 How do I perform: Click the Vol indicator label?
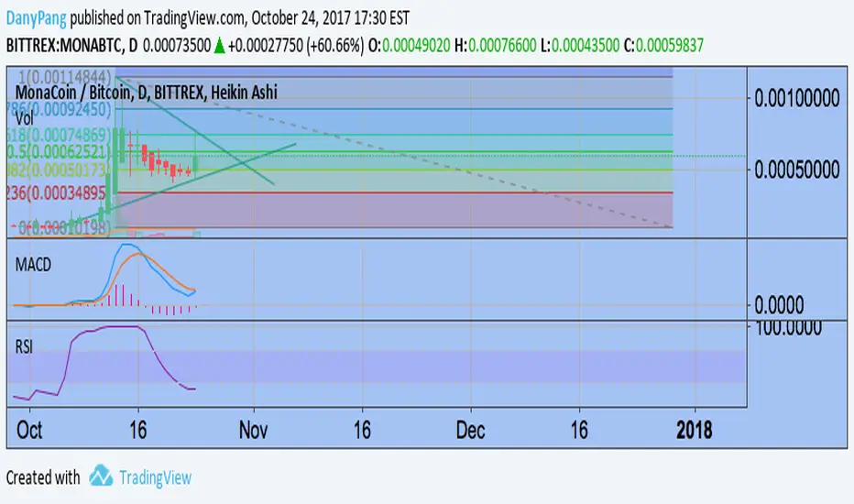coord(24,118)
